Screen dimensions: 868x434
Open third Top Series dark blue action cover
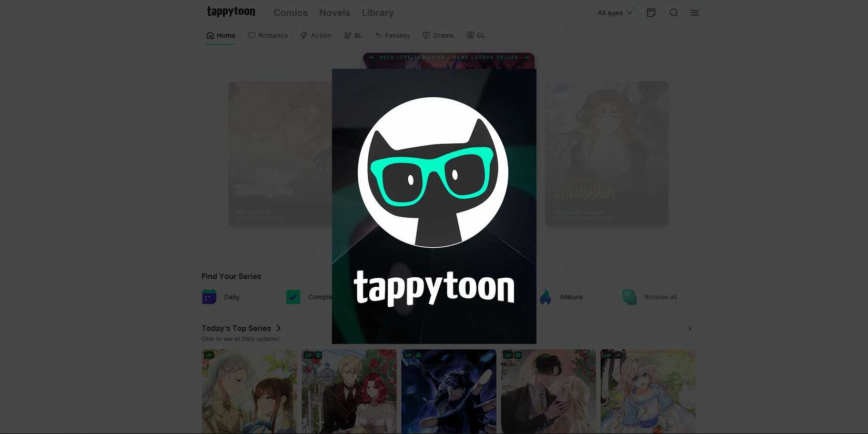click(x=449, y=392)
